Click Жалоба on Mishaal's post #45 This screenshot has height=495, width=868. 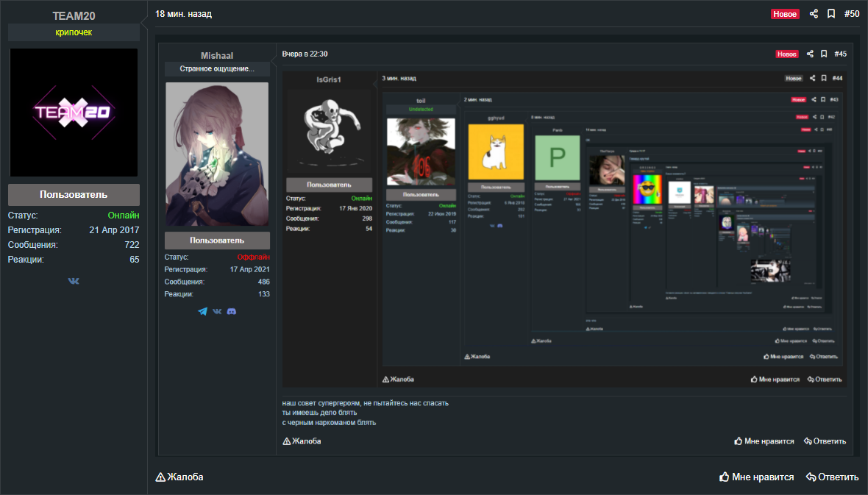pos(302,441)
